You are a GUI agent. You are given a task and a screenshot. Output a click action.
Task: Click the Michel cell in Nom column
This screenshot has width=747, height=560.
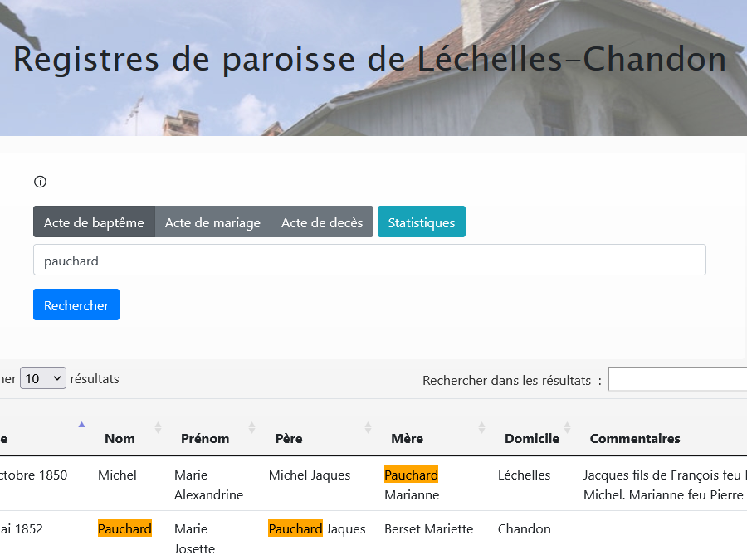117,475
